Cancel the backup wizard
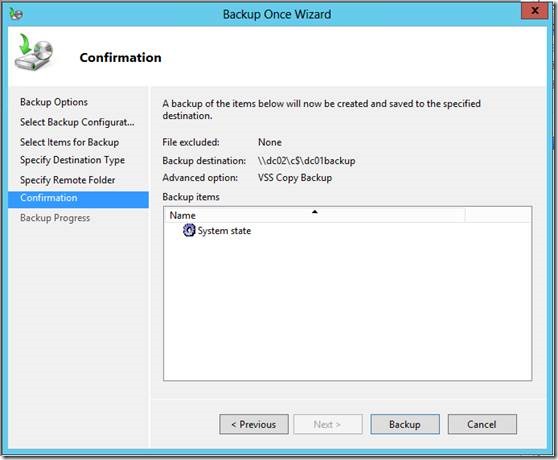558x460 pixels. click(x=482, y=424)
